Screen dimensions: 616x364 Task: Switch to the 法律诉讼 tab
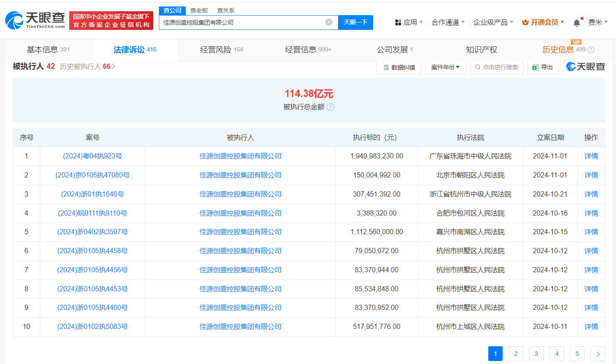pyautogui.click(x=135, y=50)
